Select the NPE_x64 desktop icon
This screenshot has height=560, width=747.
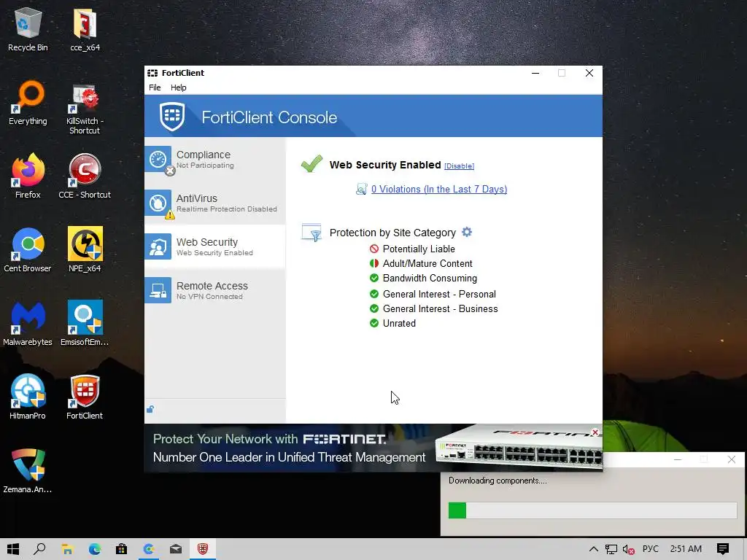(85, 250)
